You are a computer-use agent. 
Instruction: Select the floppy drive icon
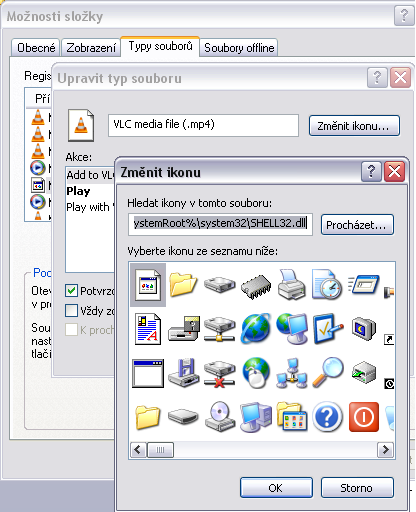point(184,328)
